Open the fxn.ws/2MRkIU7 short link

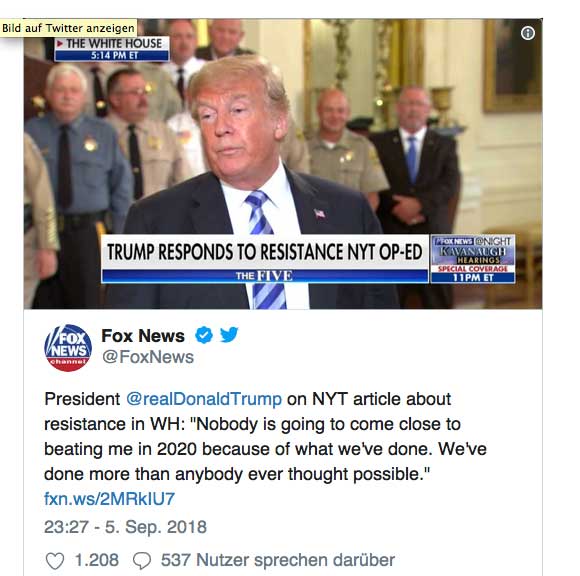click(x=109, y=499)
